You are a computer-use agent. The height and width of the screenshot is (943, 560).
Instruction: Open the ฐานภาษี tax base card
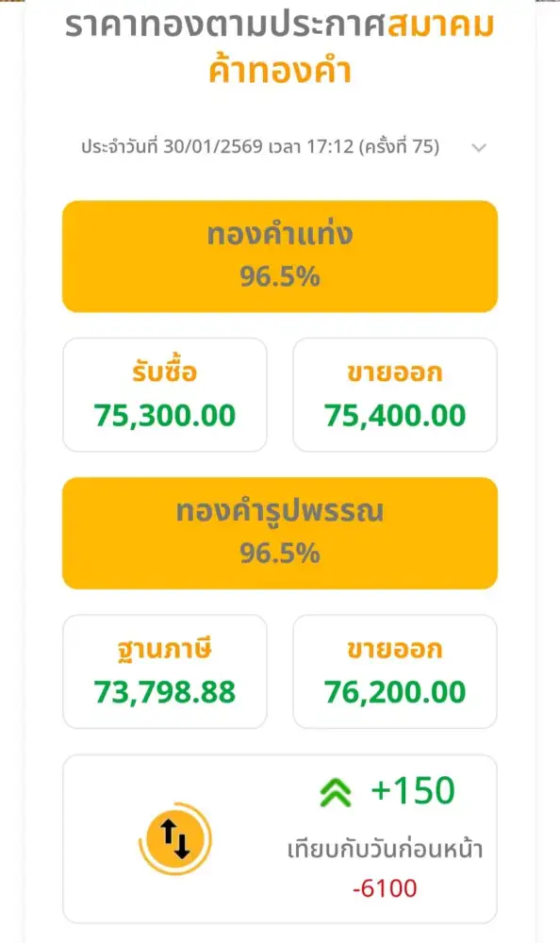164,670
